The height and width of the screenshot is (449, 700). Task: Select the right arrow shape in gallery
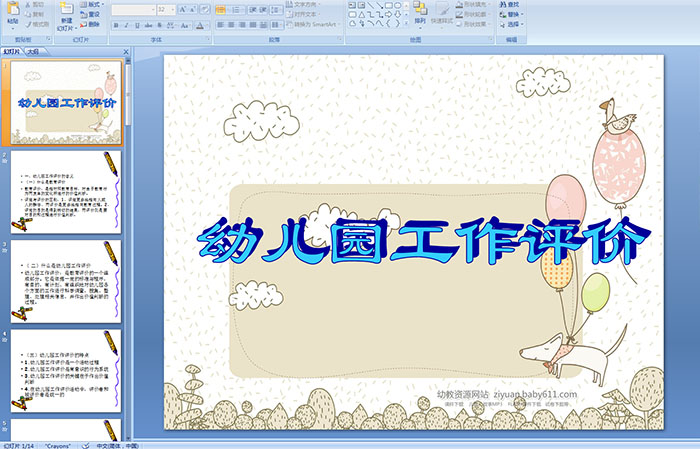click(x=388, y=14)
